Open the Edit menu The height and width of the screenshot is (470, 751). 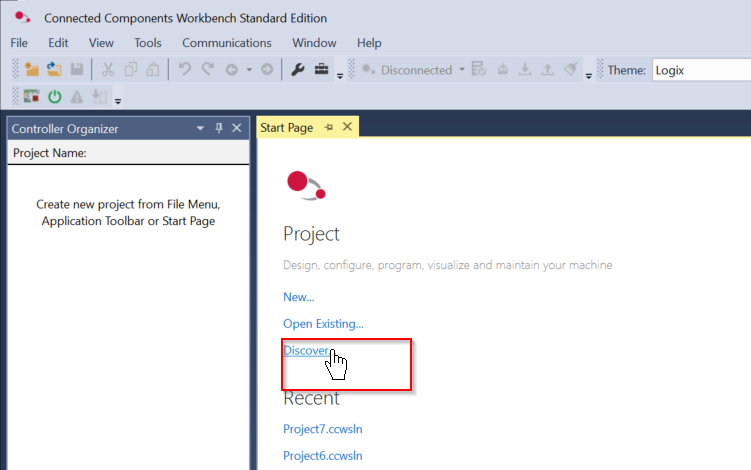point(58,43)
